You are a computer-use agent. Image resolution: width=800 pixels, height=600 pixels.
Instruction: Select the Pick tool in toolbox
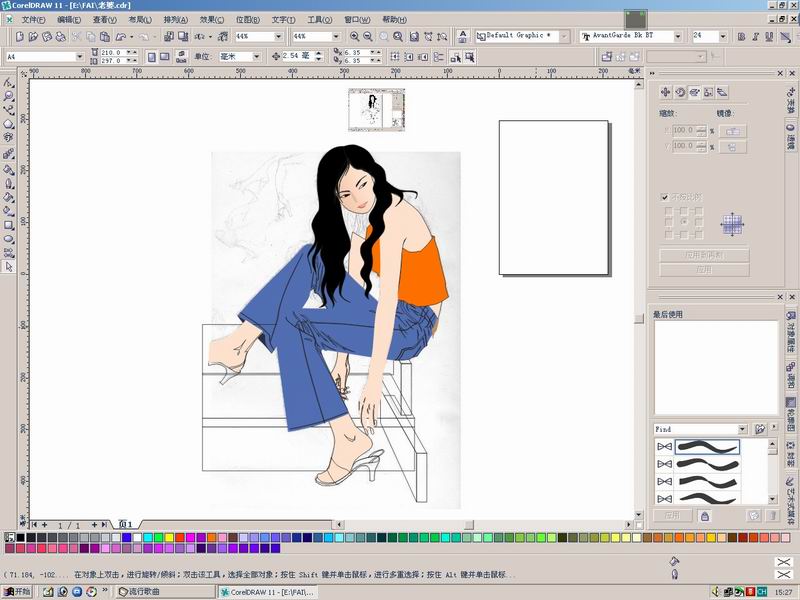pos(9,267)
